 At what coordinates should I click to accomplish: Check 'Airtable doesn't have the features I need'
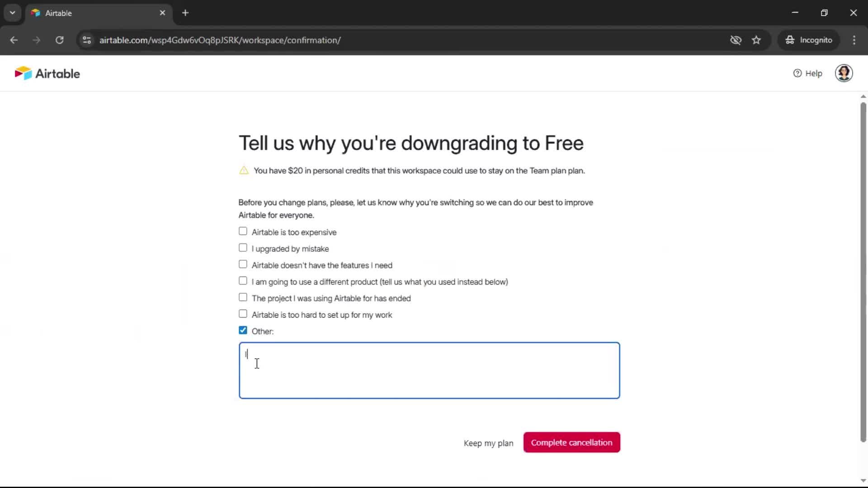click(243, 264)
